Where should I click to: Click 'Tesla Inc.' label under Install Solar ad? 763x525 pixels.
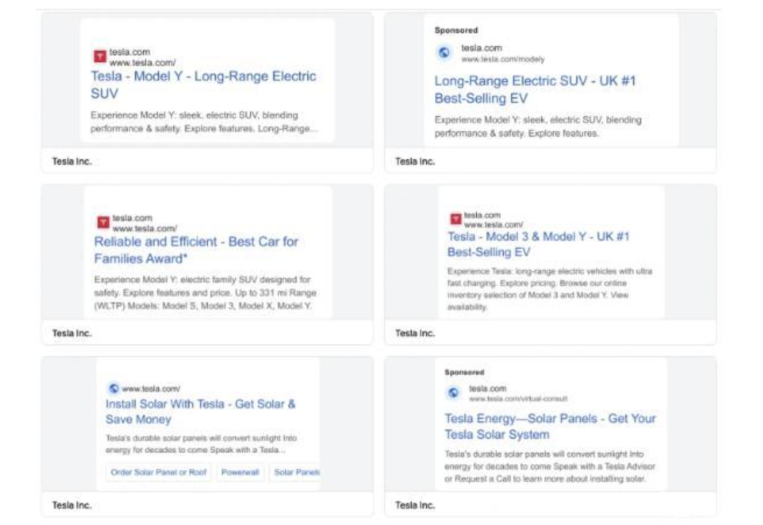click(x=72, y=505)
